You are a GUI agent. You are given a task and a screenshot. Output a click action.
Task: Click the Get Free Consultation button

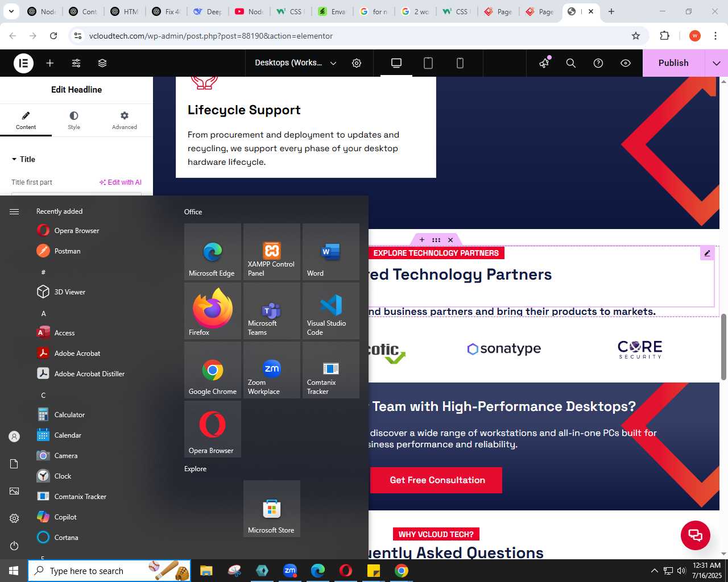click(436, 480)
